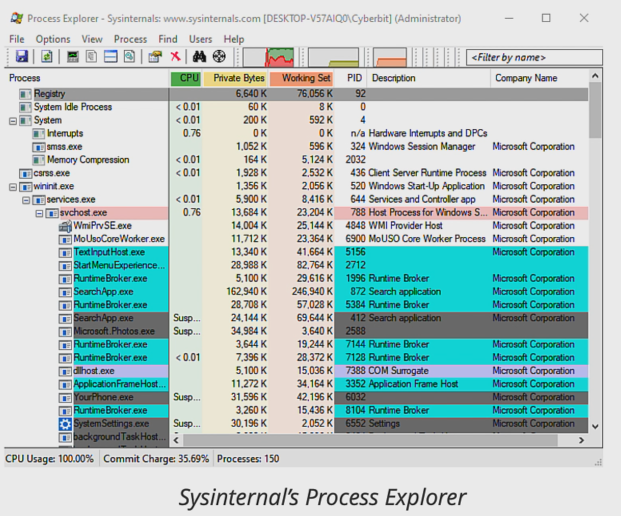The width and height of the screenshot is (621, 516).
Task: Open the Help menu
Action: pyautogui.click(x=234, y=39)
